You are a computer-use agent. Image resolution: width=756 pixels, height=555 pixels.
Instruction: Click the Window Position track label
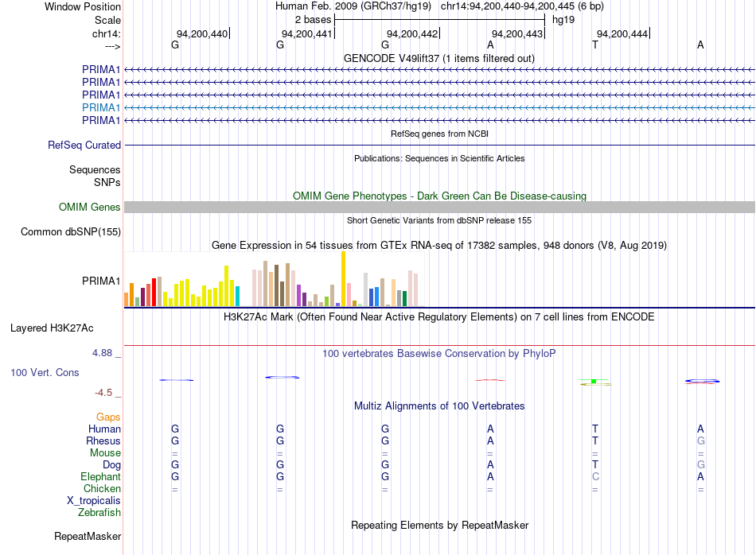click(83, 6)
